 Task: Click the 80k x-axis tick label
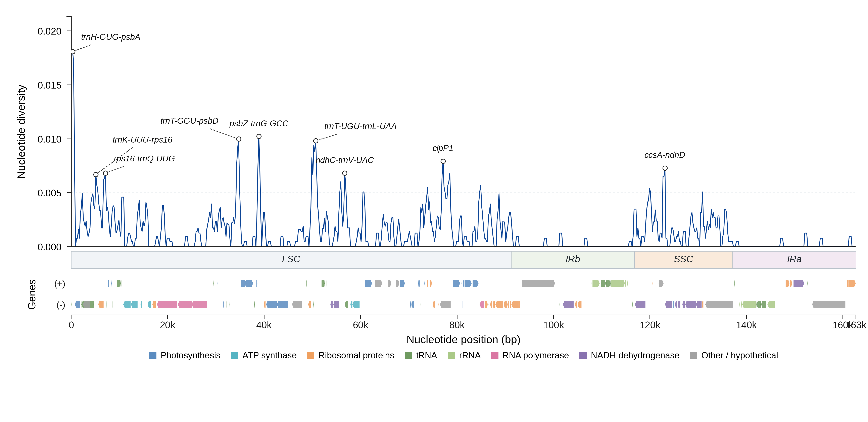(x=457, y=325)
